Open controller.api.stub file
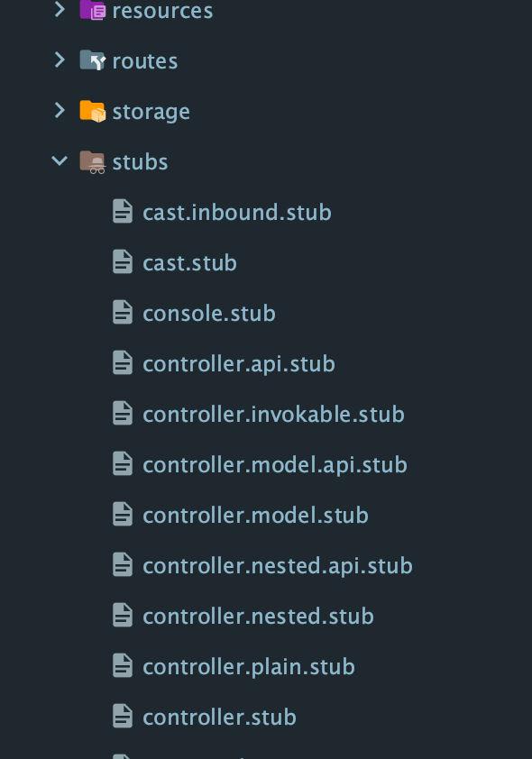 click(x=239, y=364)
